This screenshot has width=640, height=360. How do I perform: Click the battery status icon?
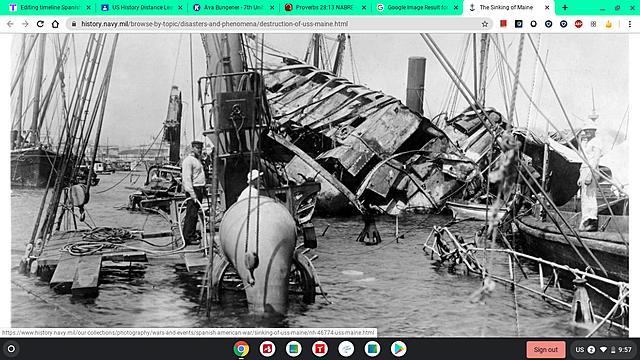pos(613,350)
